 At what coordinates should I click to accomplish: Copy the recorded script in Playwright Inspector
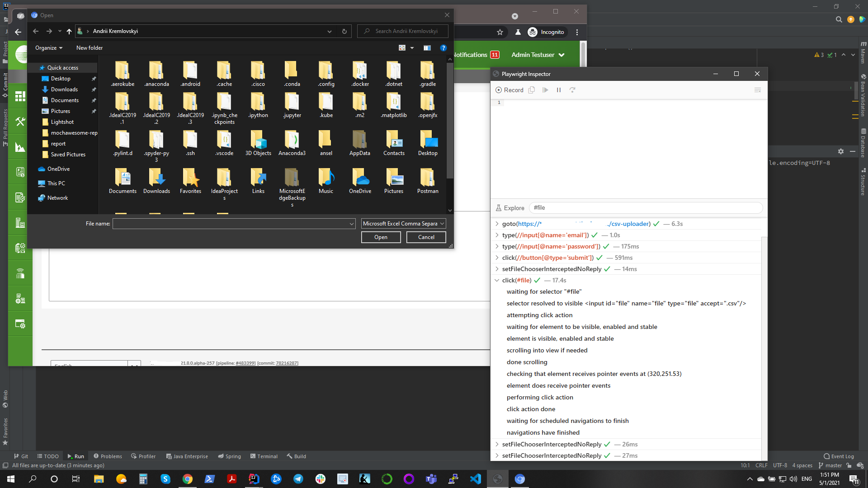(x=532, y=90)
